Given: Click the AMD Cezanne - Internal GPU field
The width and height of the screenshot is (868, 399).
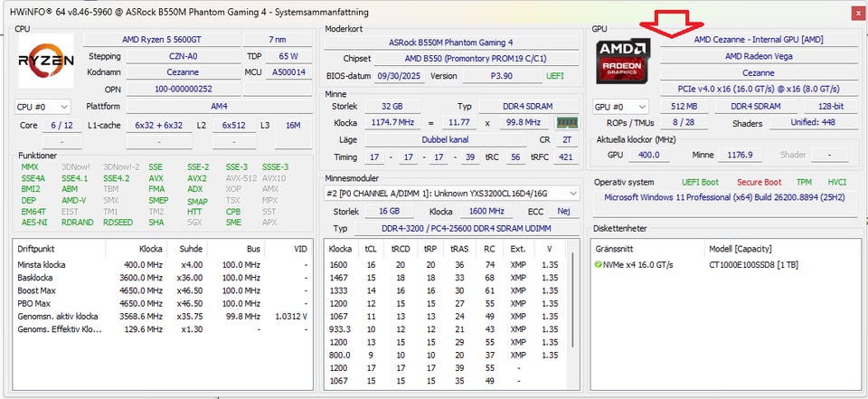Looking at the screenshot, I should (759, 40).
